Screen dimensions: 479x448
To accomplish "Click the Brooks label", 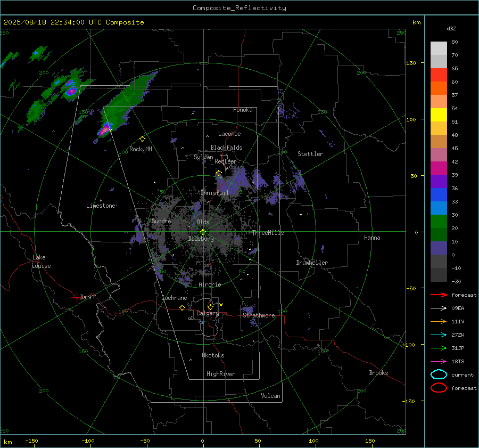I will point(378,373).
